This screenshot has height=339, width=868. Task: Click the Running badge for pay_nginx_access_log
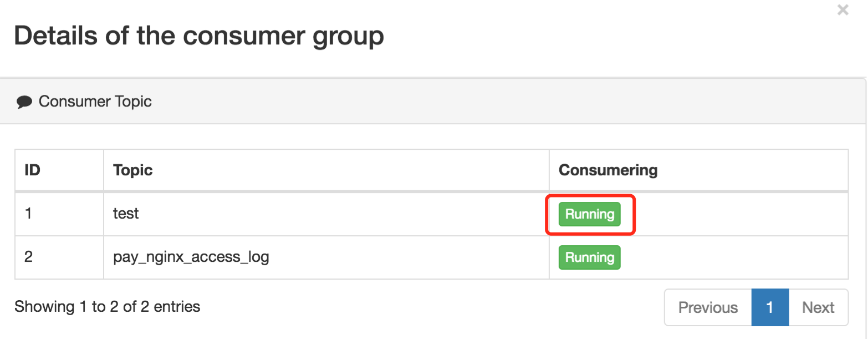pyautogui.click(x=589, y=257)
